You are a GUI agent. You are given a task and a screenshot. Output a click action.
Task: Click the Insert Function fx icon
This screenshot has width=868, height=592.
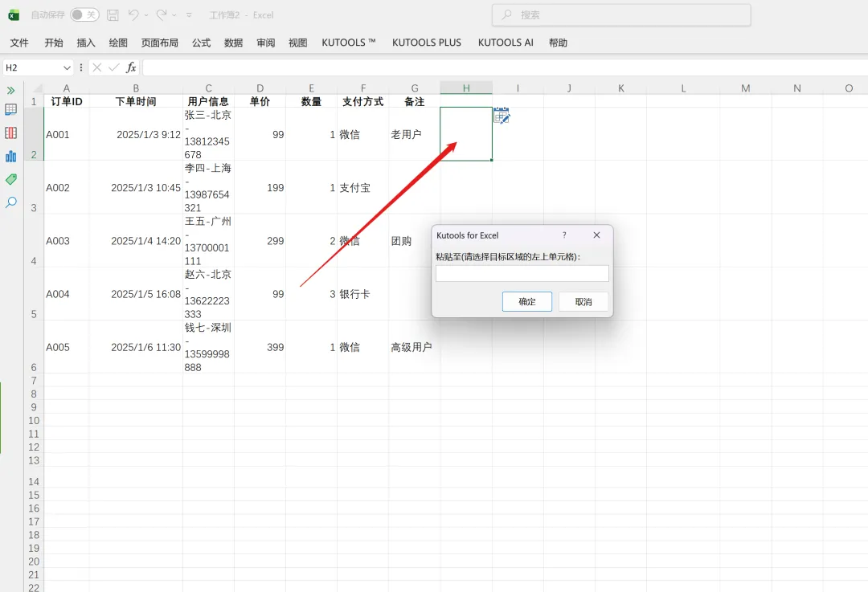[x=131, y=67]
